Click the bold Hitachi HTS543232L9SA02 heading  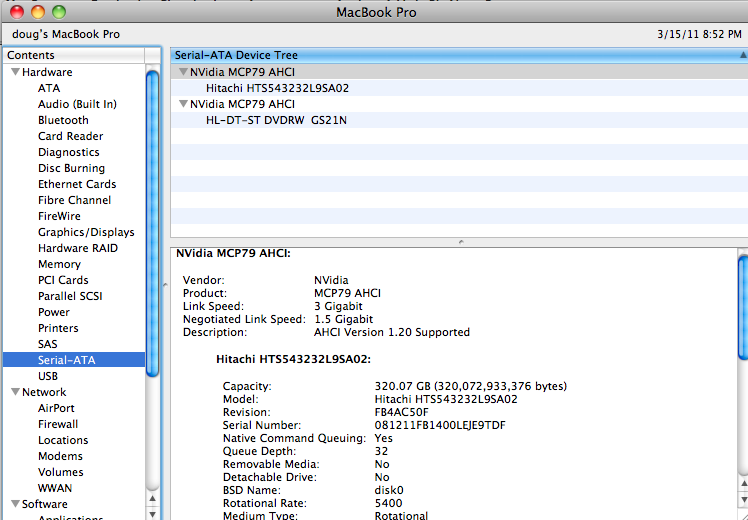coord(293,359)
